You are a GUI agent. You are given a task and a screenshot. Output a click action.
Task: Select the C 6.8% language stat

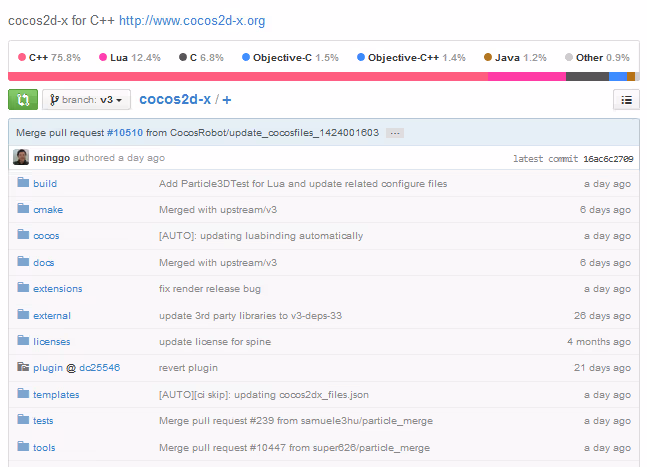[x=201, y=57]
